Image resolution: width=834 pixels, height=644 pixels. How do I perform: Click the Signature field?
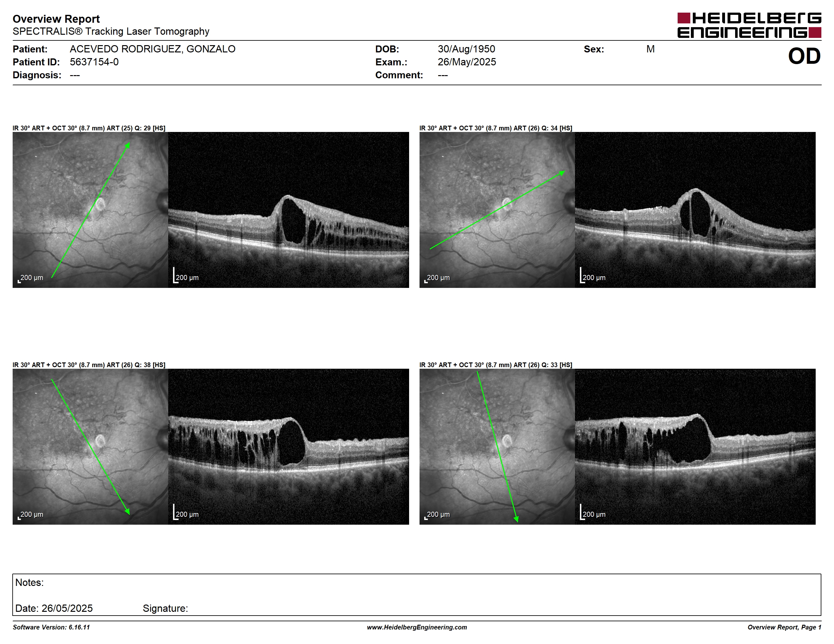tap(165, 608)
